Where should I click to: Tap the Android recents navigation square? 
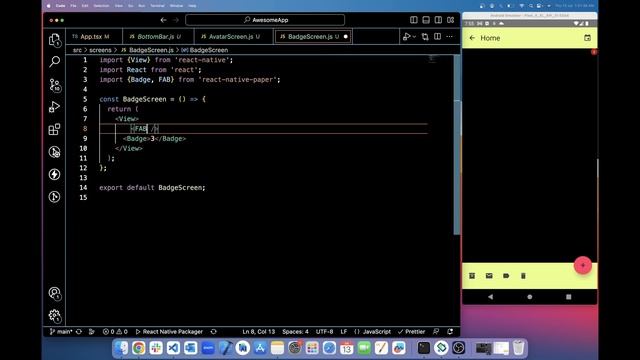coord(569,297)
